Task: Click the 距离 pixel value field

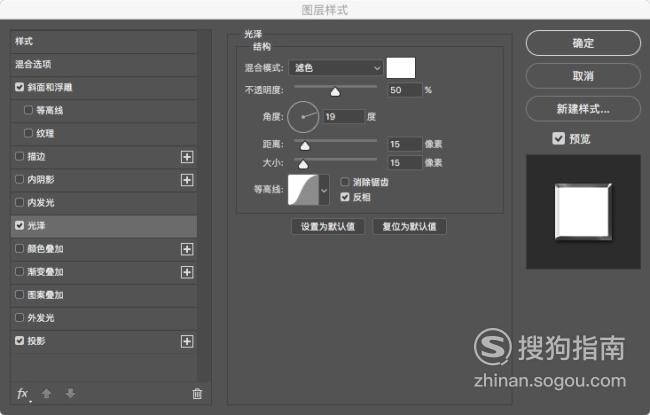Action: coord(404,144)
